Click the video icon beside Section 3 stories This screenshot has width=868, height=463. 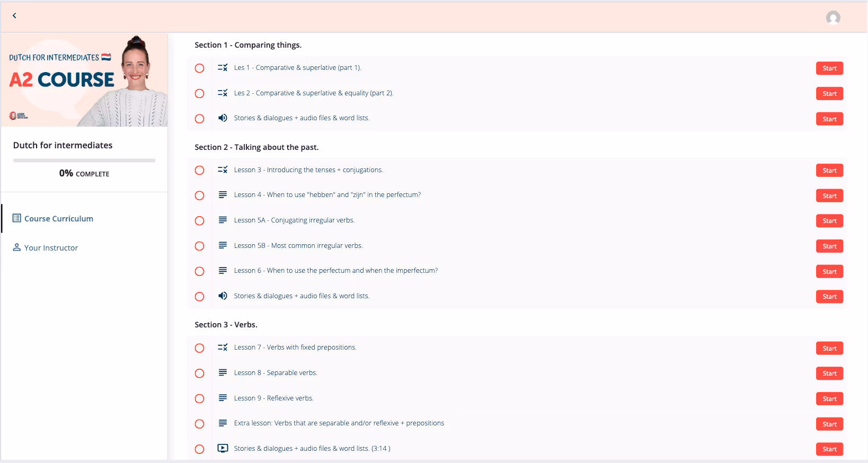(x=223, y=449)
